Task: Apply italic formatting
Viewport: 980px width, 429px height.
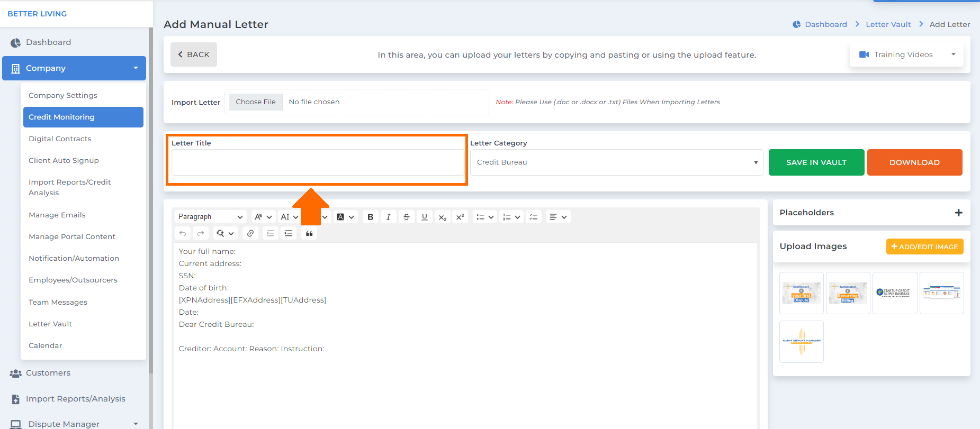Action: click(x=388, y=217)
